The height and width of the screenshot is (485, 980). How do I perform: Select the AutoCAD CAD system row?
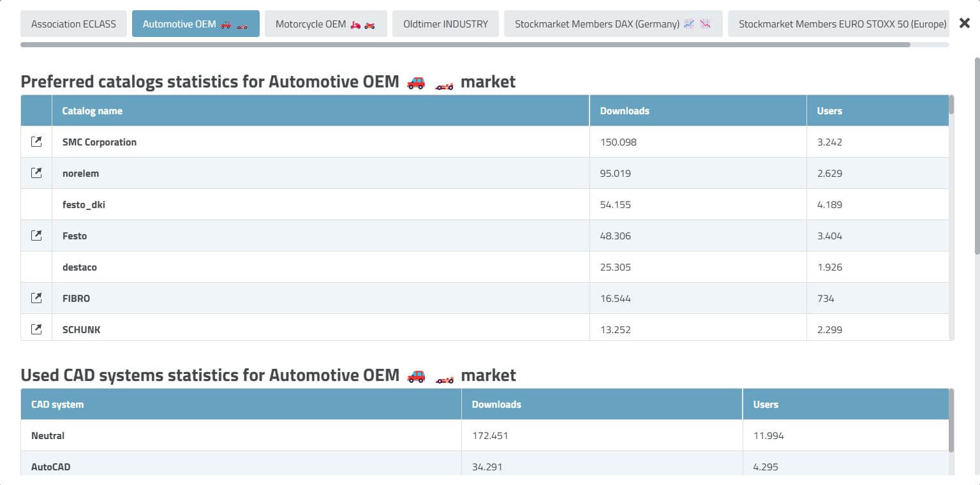pos(485,464)
